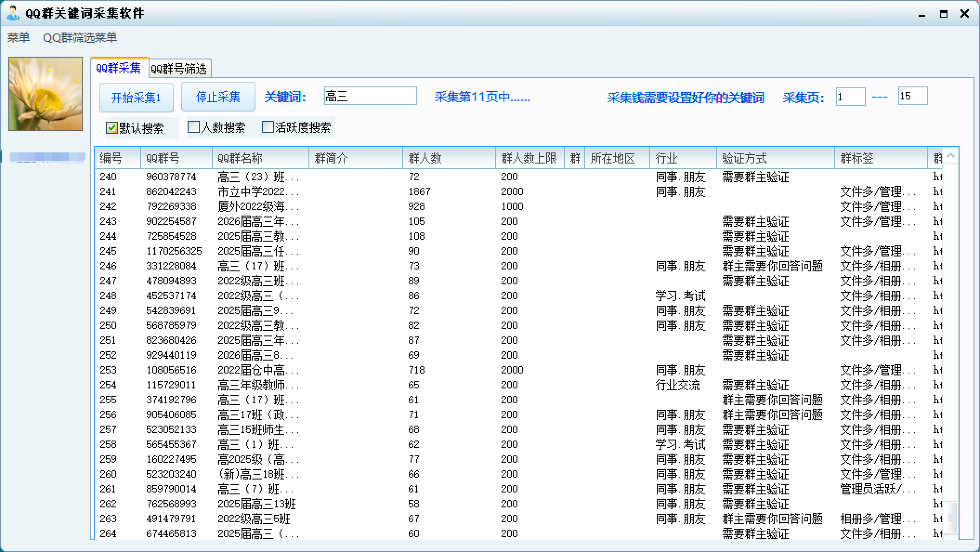Sort by the QQ群号 column header
Viewport: 980px width, 552px height.
tap(176, 158)
